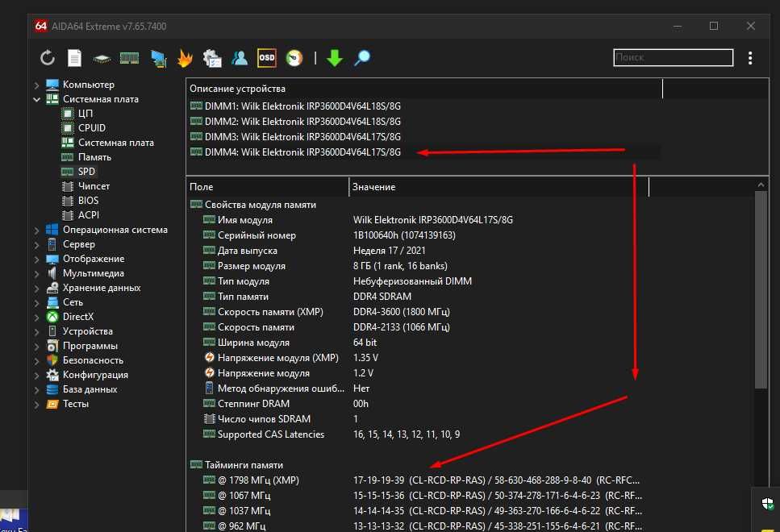
Task: Open the memory module toolbar icon
Action: [x=129, y=59]
